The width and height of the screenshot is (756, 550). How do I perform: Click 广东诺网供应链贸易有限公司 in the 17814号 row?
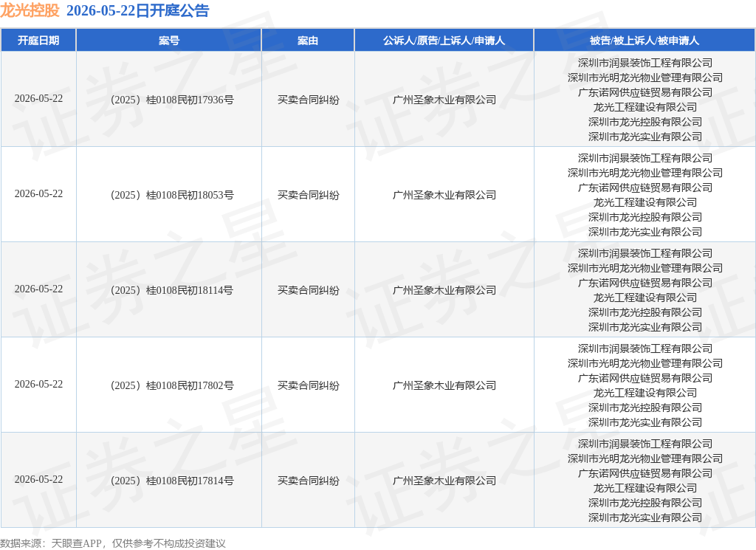(x=645, y=473)
